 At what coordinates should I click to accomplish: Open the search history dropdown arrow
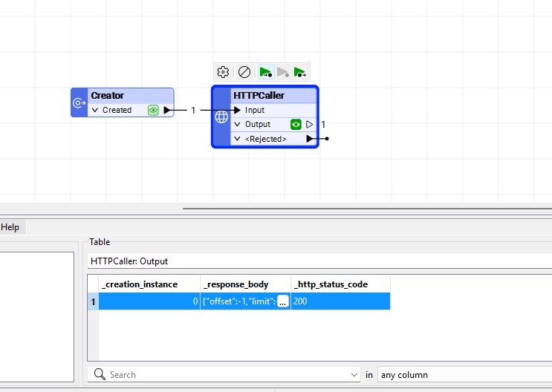(x=354, y=375)
